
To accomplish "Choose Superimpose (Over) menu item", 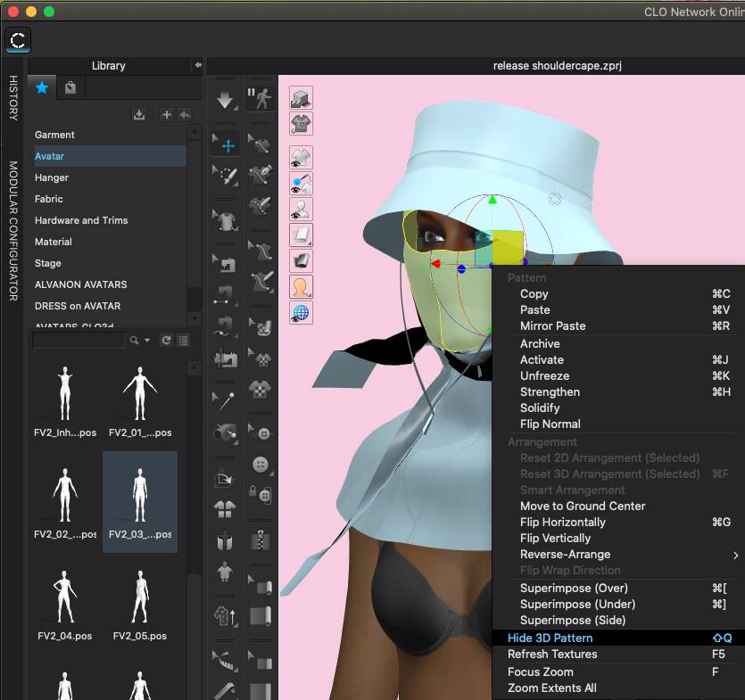I will pyautogui.click(x=619, y=588).
